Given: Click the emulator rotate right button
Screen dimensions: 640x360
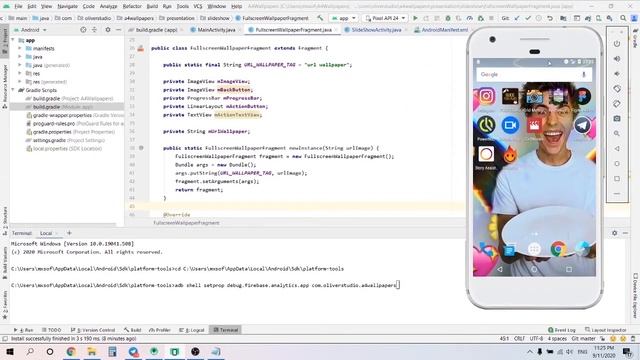Looking at the screenshot, I should tap(617, 104).
